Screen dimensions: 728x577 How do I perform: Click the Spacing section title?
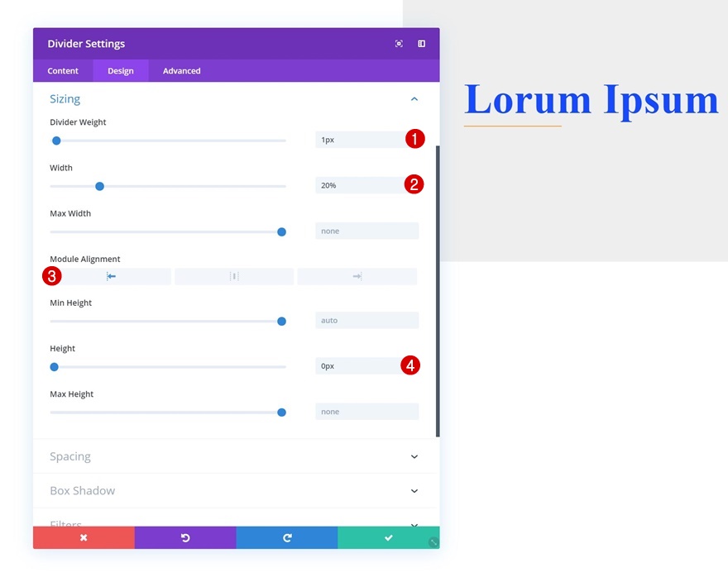(70, 456)
